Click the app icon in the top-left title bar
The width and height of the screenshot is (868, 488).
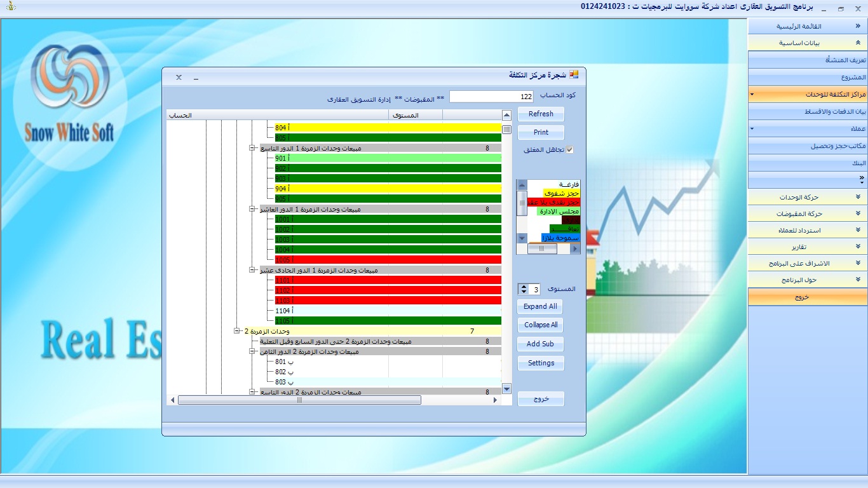(10, 8)
